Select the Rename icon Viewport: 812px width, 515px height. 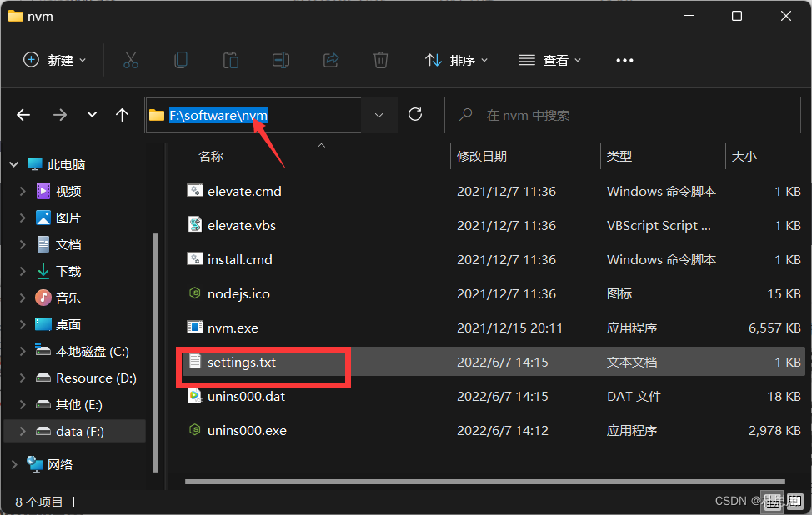[280, 59]
